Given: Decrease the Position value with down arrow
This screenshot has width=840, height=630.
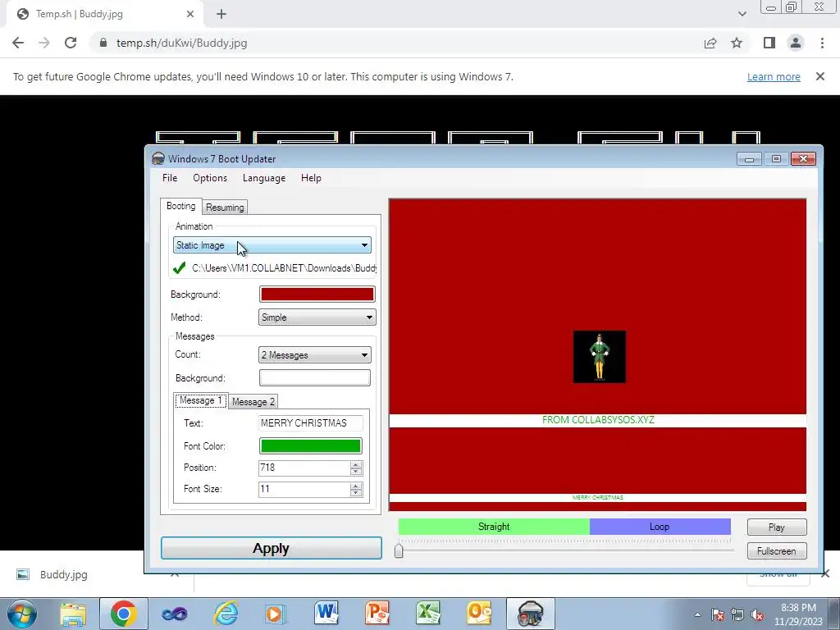Looking at the screenshot, I should tap(356, 472).
